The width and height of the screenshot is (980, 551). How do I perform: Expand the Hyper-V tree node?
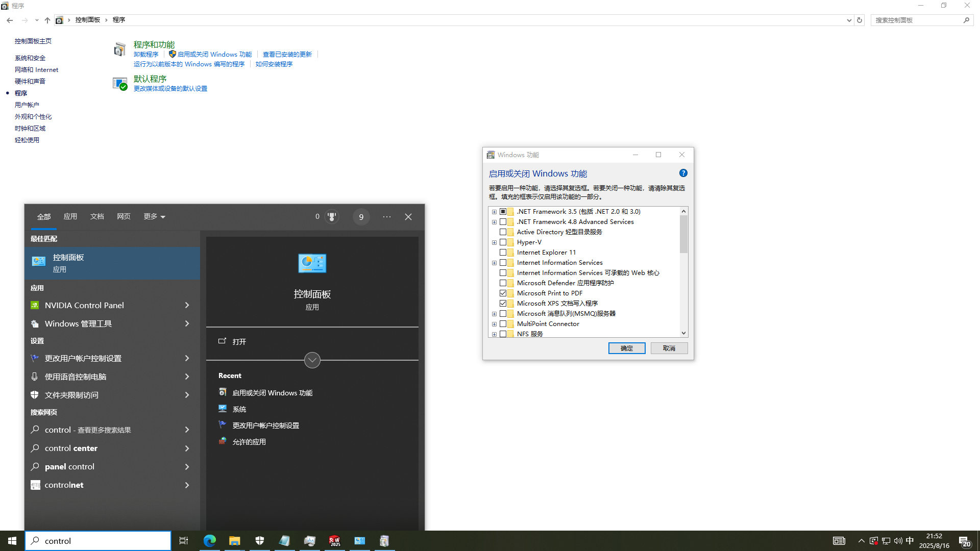(494, 242)
